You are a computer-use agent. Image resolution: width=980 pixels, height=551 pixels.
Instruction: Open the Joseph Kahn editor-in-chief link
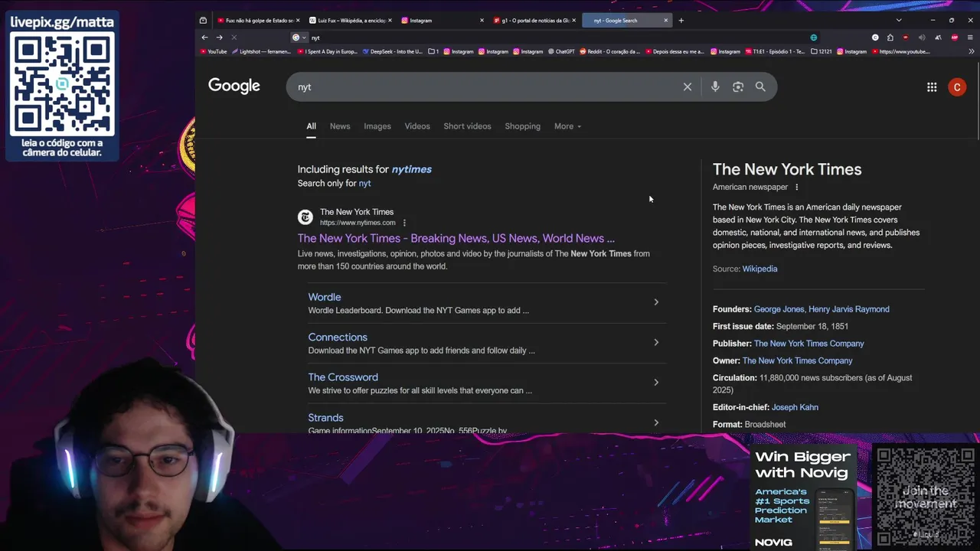tap(795, 407)
